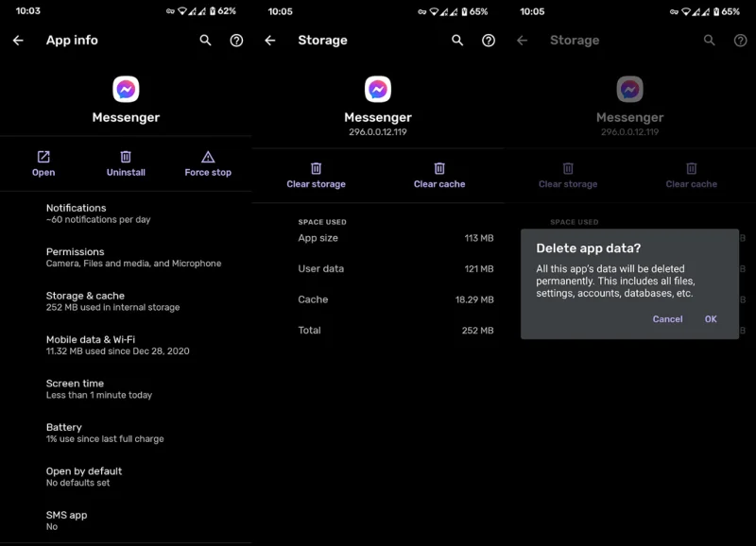Screen dimensions: 756x546
Task: Select Cache 18.29 MB row
Action: 395,299
